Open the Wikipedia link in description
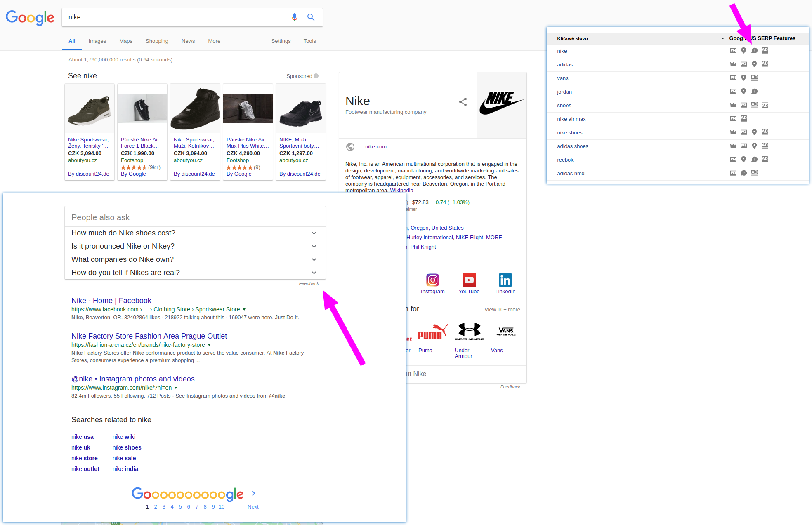 401,191
